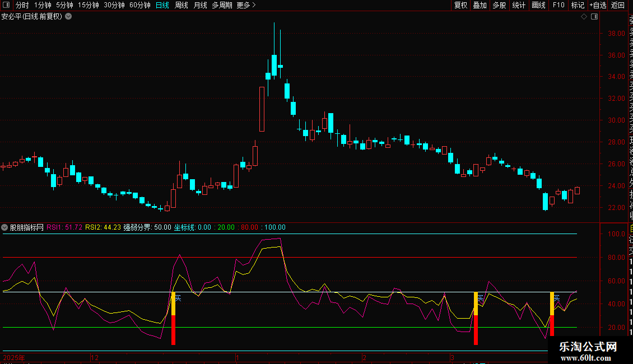Viewport: 633px width, 364px height.
Task: Switch to the 月线 monthly chart tab
Action: click(x=200, y=5)
